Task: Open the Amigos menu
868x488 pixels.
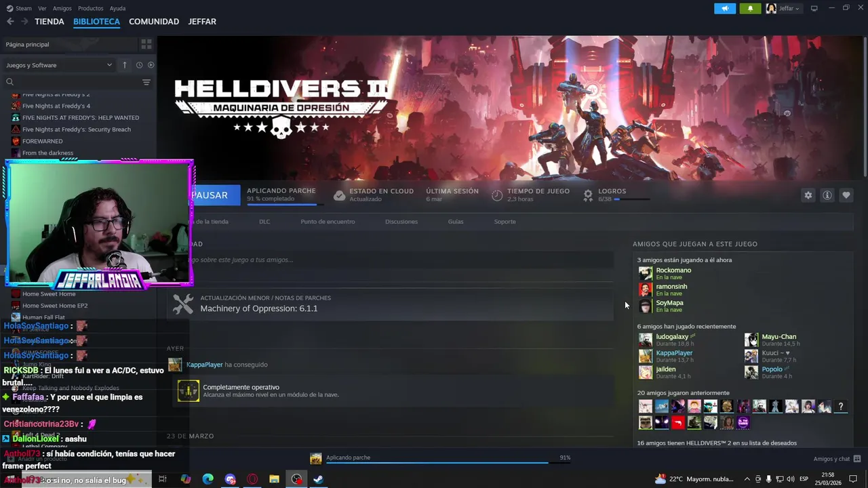Action: (x=62, y=8)
